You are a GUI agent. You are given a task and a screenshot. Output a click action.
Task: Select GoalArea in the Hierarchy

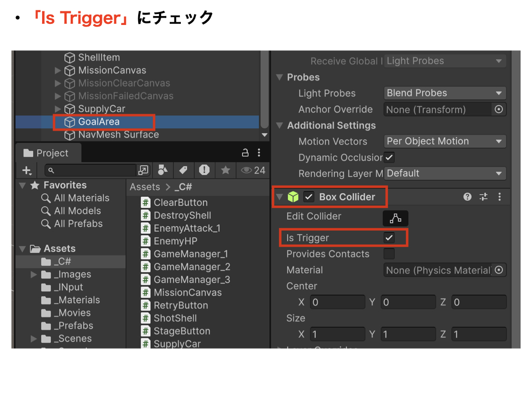(99, 122)
